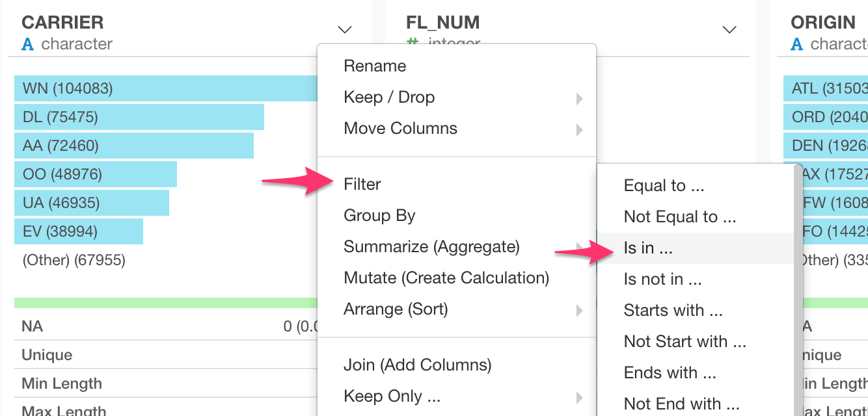Expand the Move Columns submenu arrow
Viewport: 868px width, 416px height.
click(579, 130)
